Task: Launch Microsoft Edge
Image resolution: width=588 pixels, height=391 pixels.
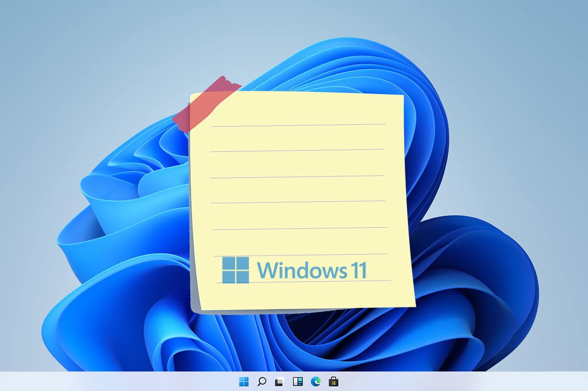Action: tap(315, 381)
